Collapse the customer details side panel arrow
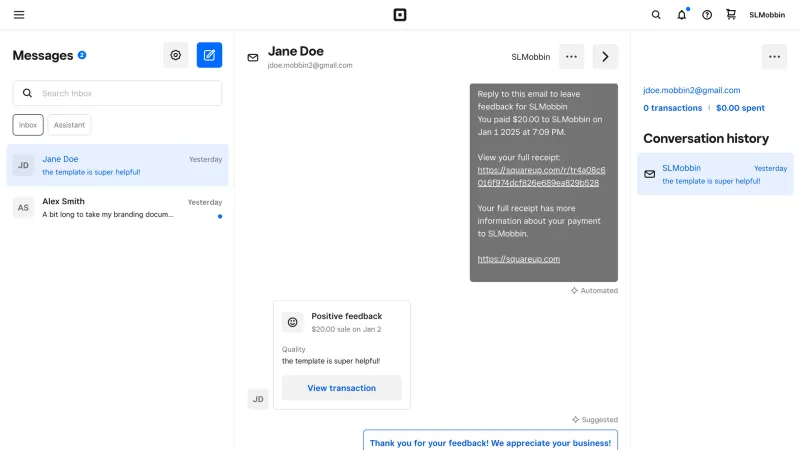Screen dimensions: 800x450 click(605, 57)
